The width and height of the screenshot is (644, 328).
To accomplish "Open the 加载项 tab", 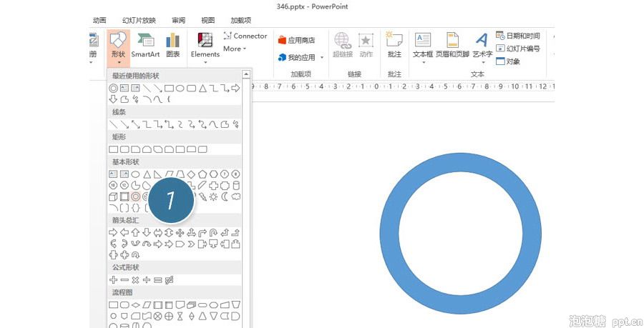I will [240, 20].
